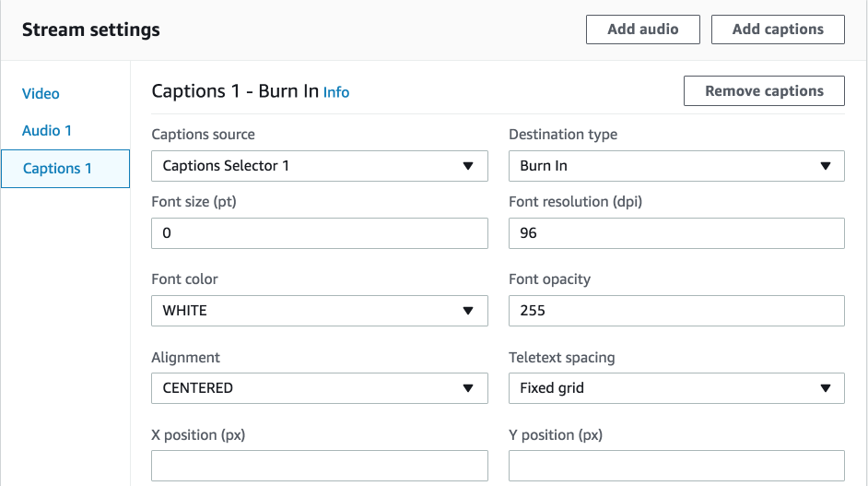Open the Alignment CENTERED dropdown
This screenshot has width=868, height=486.
point(320,388)
